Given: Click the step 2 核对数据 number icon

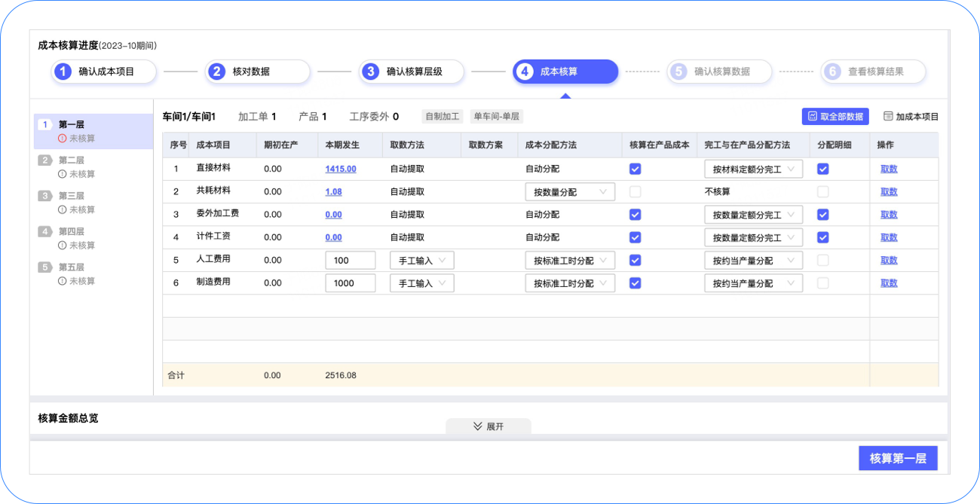Looking at the screenshot, I should 217,72.
